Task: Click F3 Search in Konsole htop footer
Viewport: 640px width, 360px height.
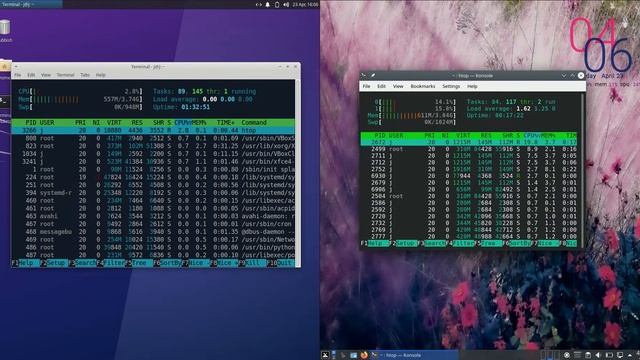Action: 432,243
